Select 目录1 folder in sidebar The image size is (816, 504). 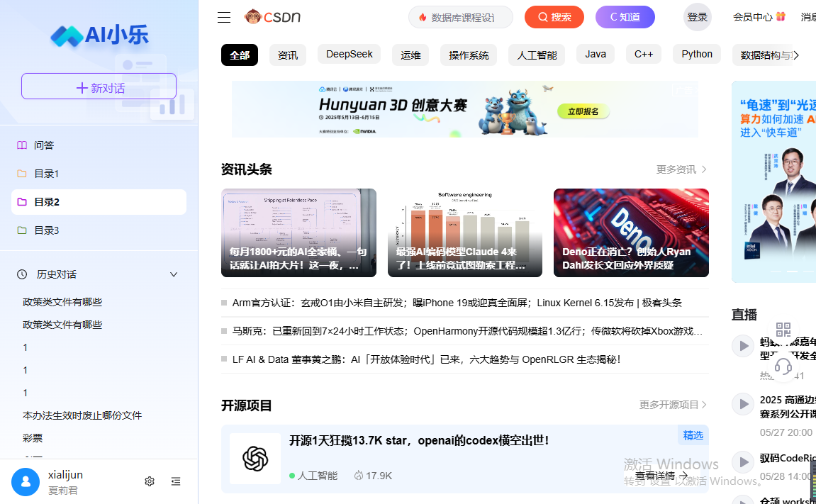click(46, 174)
